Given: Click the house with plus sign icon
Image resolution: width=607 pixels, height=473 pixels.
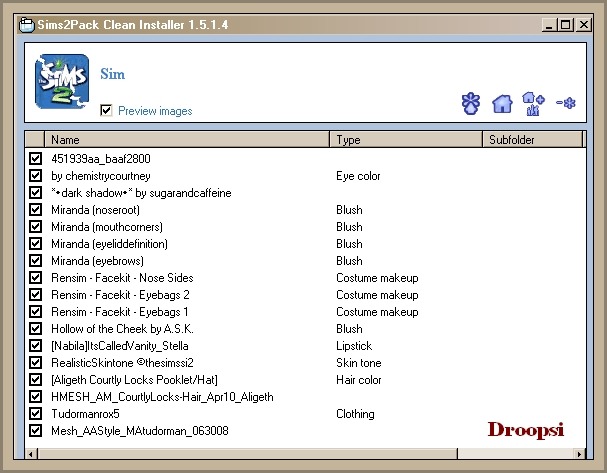Looking at the screenshot, I should [x=533, y=103].
